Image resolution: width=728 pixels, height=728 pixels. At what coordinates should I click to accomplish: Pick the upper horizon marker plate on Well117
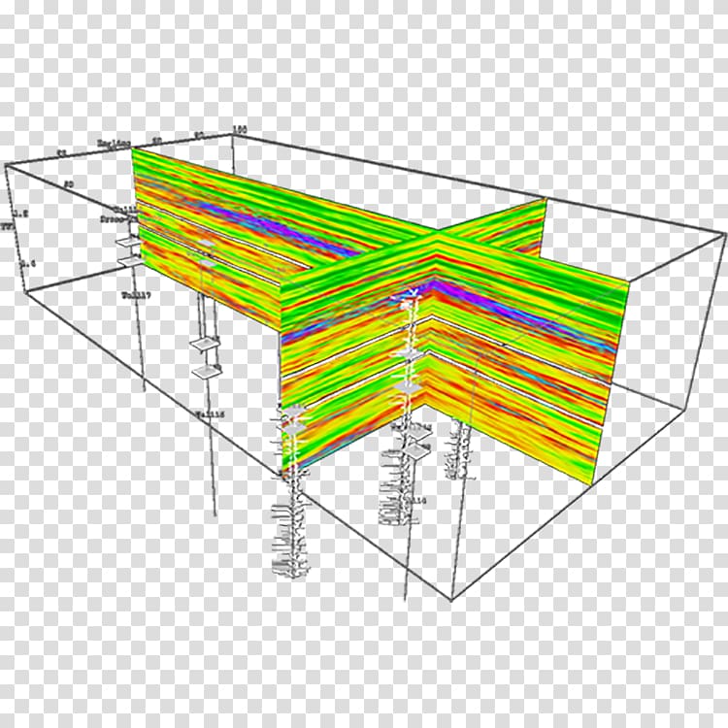[127, 241]
